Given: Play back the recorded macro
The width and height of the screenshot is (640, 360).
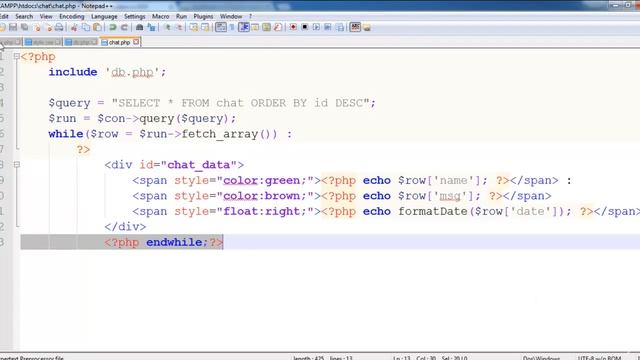Looking at the screenshot, I should tap(316, 27).
